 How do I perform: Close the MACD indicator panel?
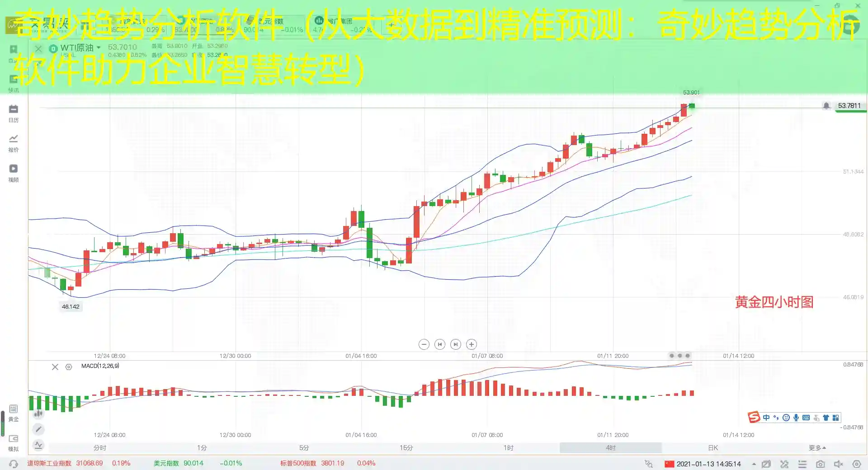[55, 367]
